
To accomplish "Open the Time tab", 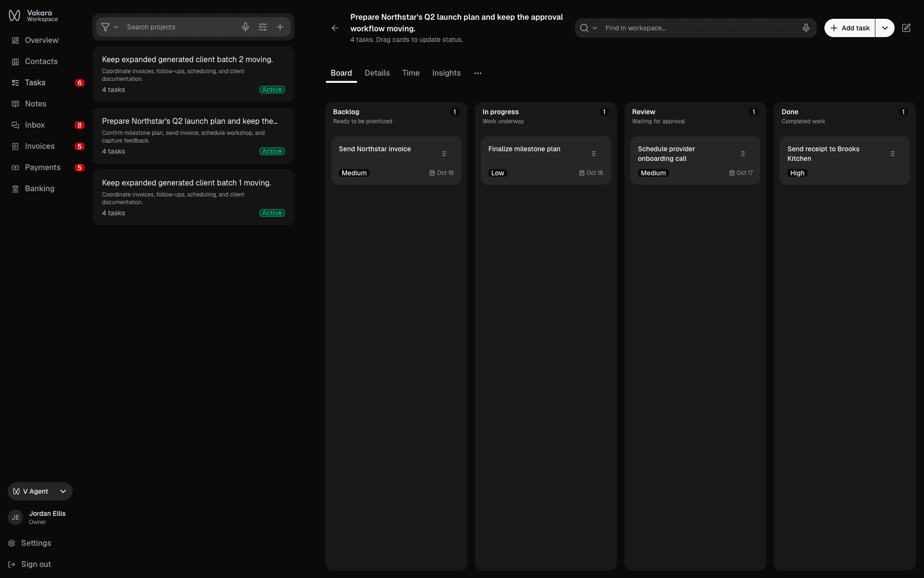I will click(x=411, y=73).
